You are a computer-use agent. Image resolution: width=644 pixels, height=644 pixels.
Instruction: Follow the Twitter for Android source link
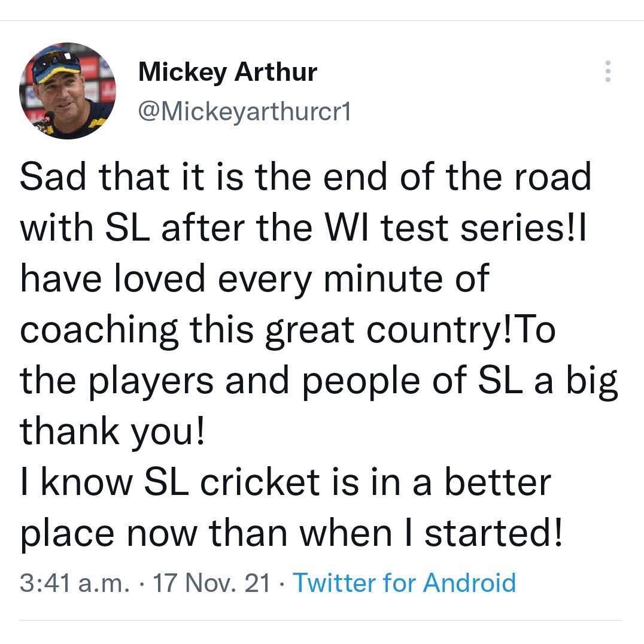(x=404, y=582)
